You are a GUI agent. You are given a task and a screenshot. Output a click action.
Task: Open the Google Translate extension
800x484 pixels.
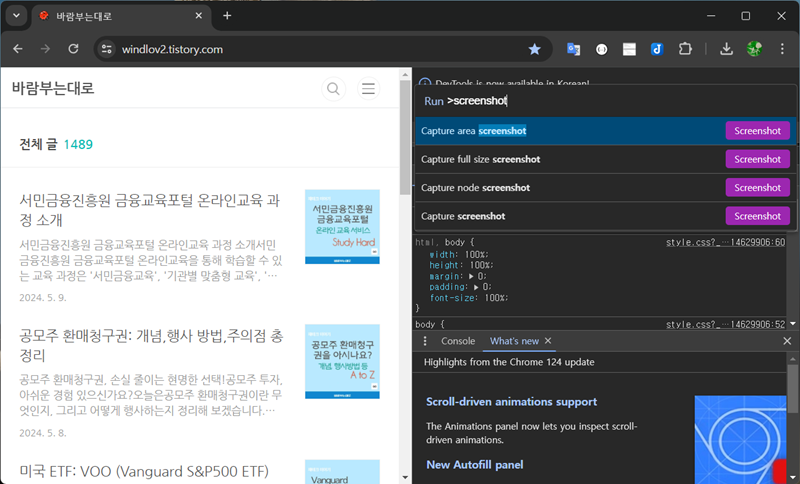click(x=573, y=49)
